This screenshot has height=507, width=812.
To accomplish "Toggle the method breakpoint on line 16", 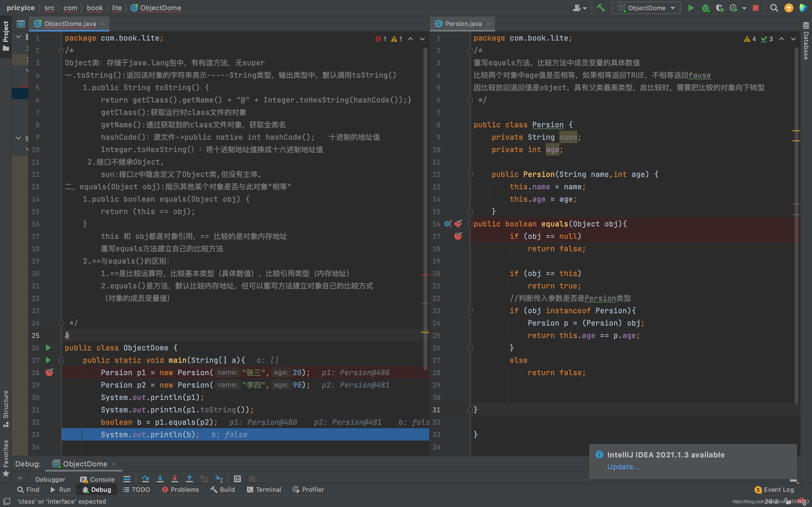I will click(458, 224).
